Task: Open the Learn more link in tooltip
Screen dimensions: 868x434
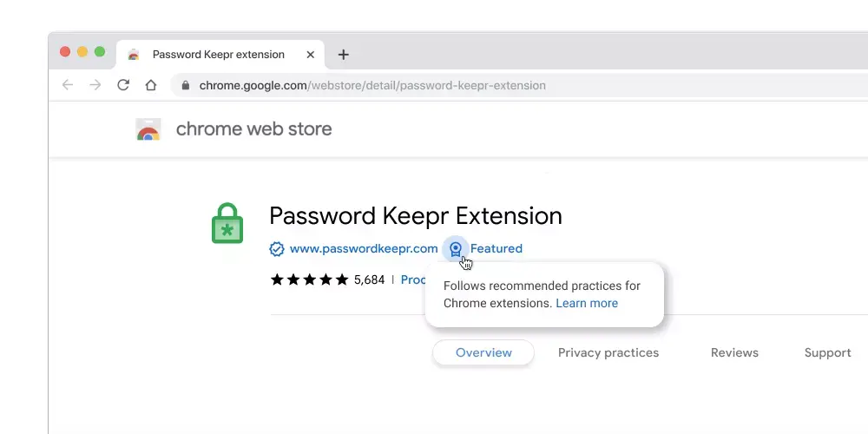Action: (x=587, y=303)
